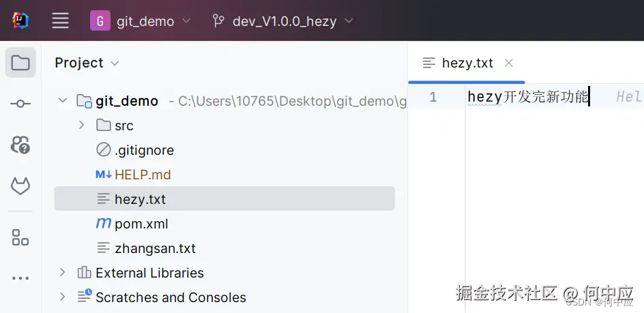Show more tool windows ellipsis
The width and height of the screenshot is (644, 313).
(20, 278)
